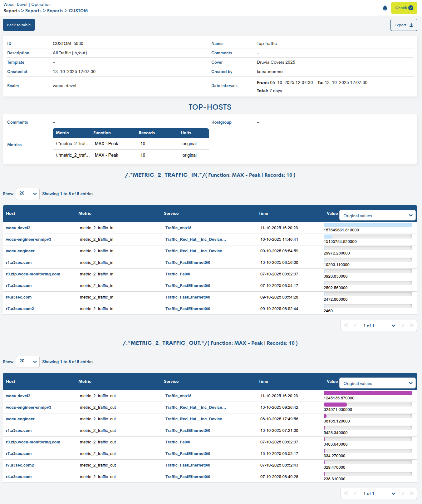Click last-page double arrow in traffic_in pagination
This screenshot has height=504, width=422.
pos(412,326)
